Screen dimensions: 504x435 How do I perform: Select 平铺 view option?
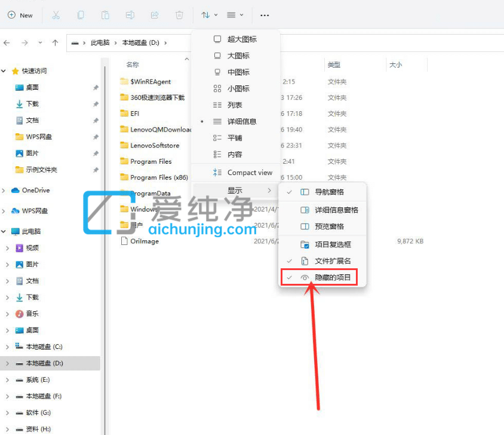pos(236,137)
